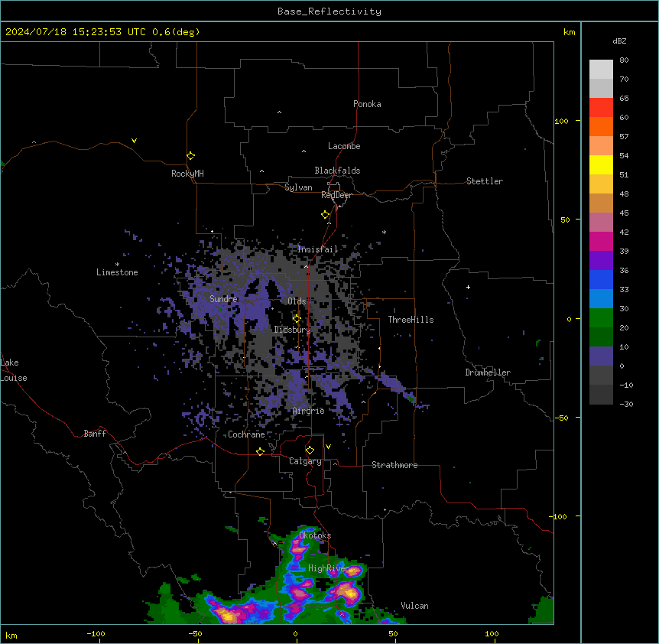Viewport: 659px width, 644px height.
Task: Click the white asterisk east of Innisfail
Action: 384,233
